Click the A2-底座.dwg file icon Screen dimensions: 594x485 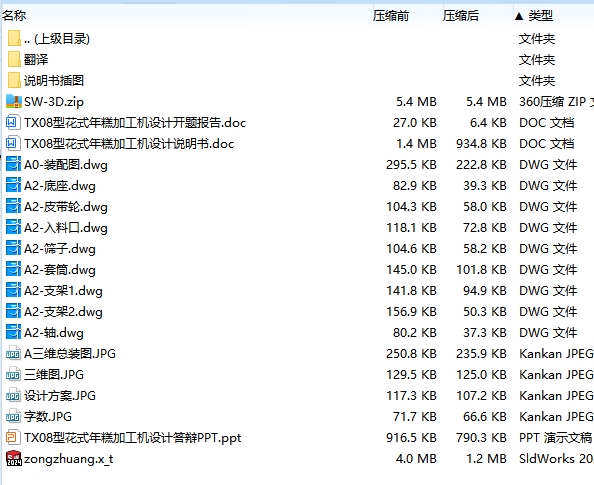coord(13,185)
